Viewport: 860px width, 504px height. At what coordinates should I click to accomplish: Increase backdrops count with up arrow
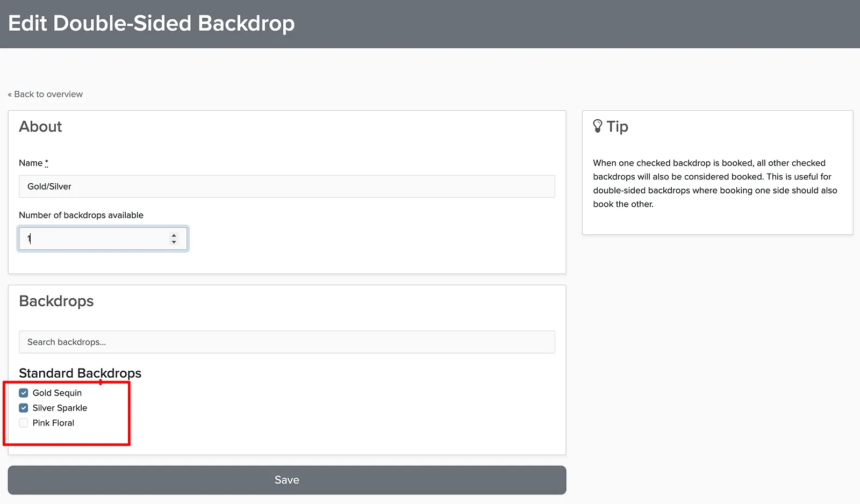174,235
